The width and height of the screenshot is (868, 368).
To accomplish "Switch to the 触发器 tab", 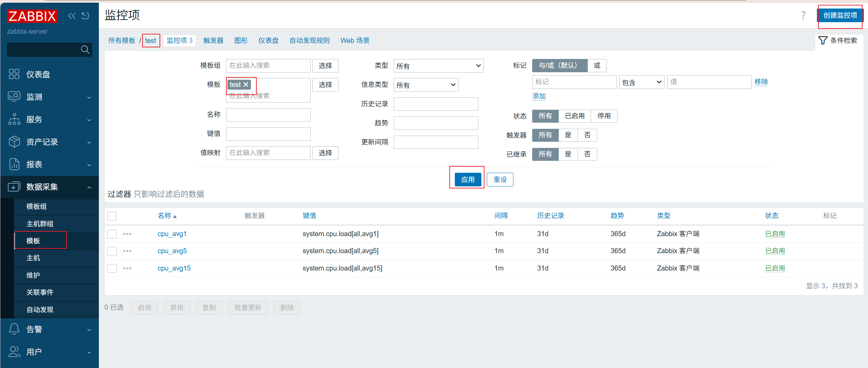I will 213,41.
